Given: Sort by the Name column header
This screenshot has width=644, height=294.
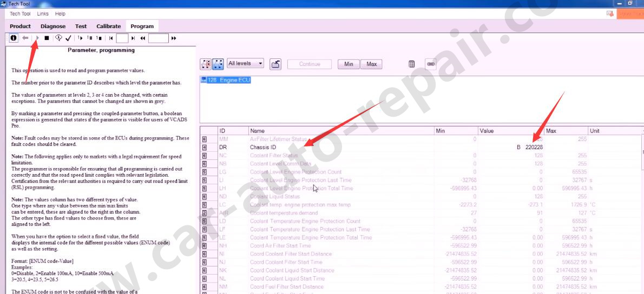Looking at the screenshot, I should (341, 131).
